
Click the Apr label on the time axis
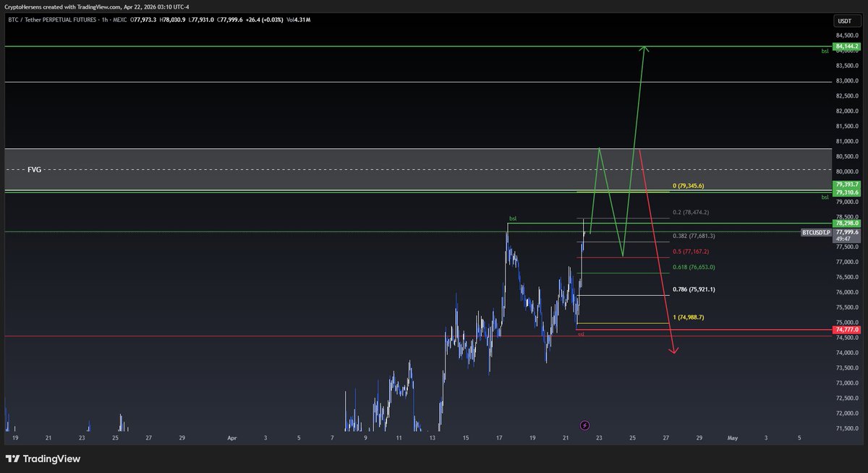(x=231, y=438)
